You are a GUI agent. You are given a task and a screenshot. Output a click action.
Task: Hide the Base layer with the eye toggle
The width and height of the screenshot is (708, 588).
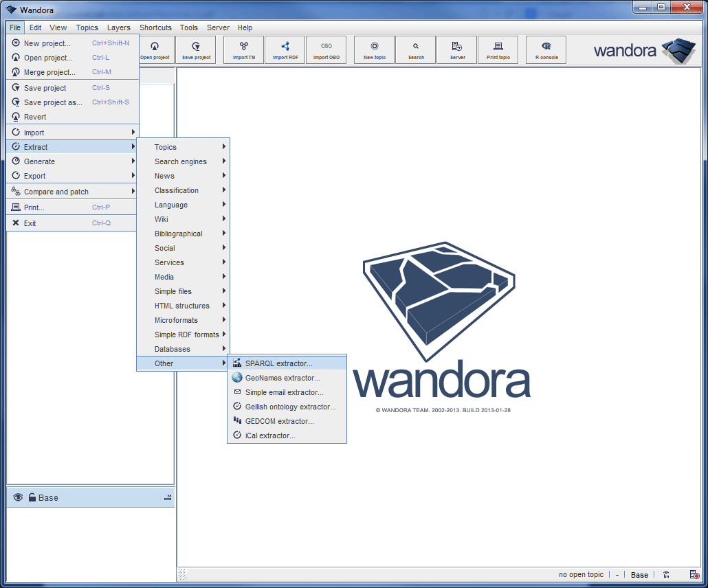[17, 497]
